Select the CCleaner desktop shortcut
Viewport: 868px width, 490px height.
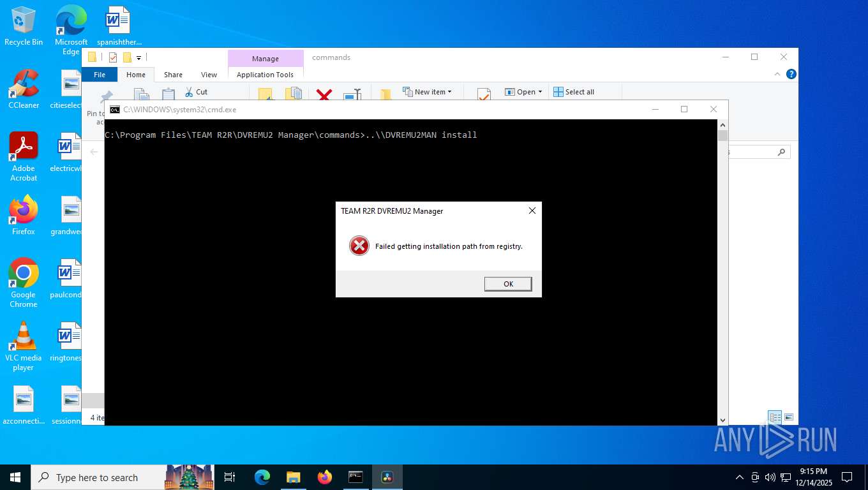[24, 89]
